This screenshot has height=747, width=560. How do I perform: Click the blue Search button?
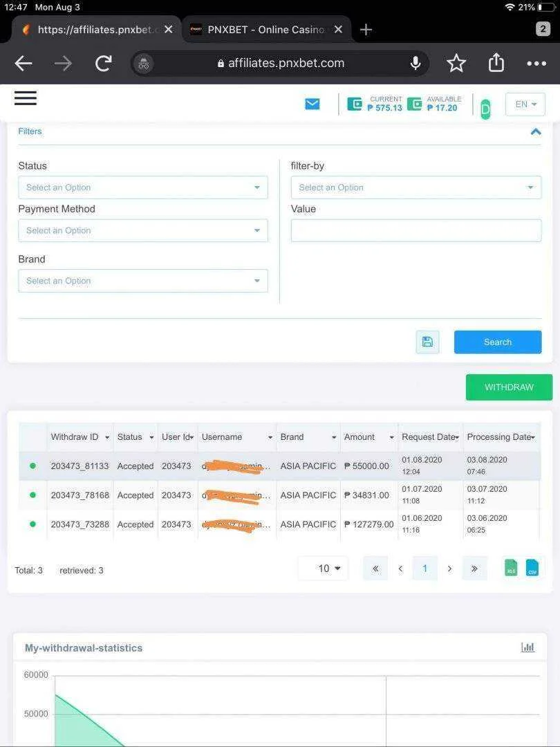[x=498, y=342]
